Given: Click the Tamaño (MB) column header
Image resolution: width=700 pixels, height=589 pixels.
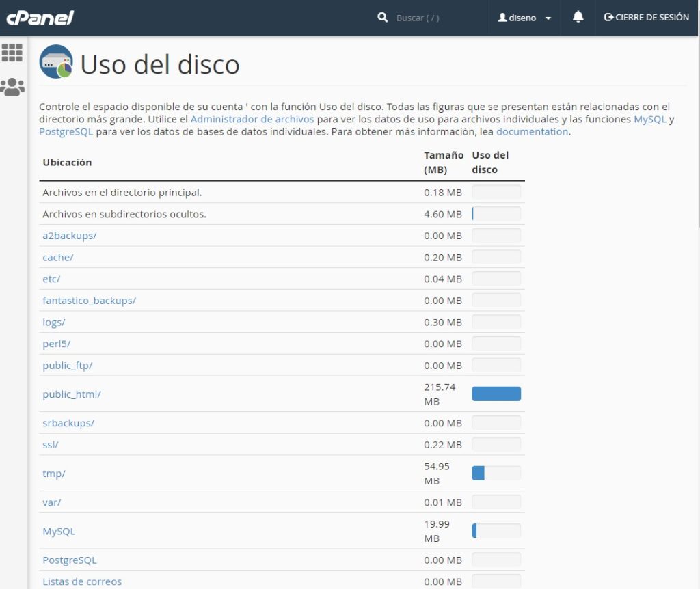Looking at the screenshot, I should click(x=444, y=163).
